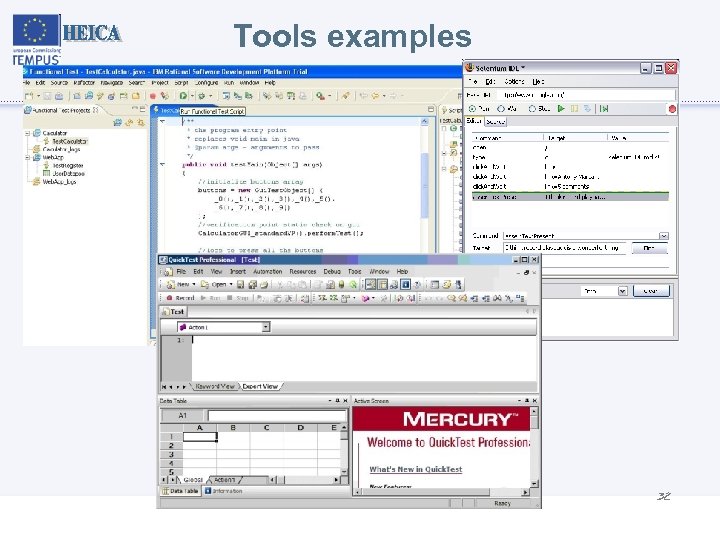Click the Print icon in Rational toolbar
The height and width of the screenshot is (540, 720).
59,96
